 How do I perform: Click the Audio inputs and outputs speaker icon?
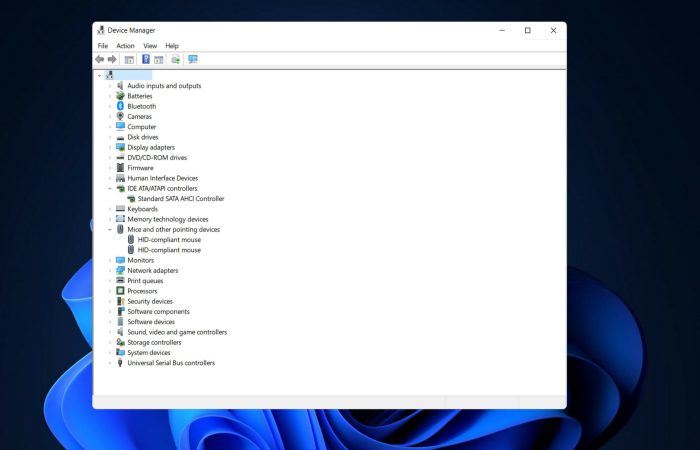[120, 85]
